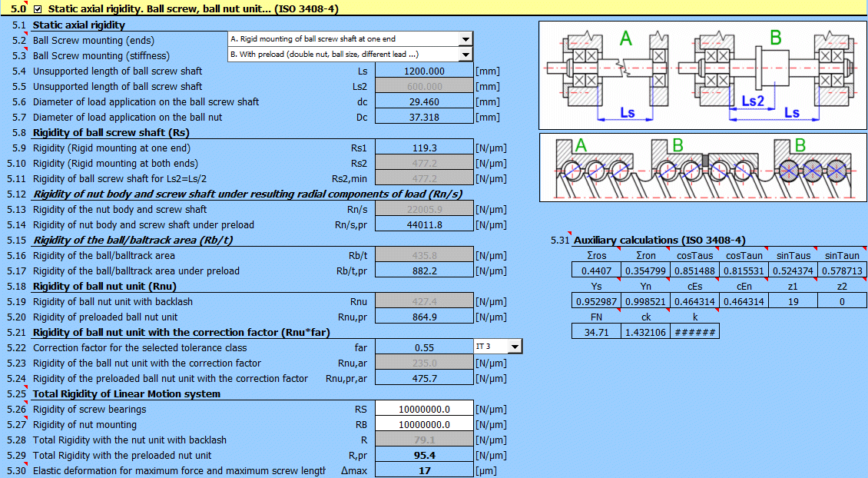Screen dimensions: 868x478
Task: Click the dc load application diameter field
Action: coord(424,101)
